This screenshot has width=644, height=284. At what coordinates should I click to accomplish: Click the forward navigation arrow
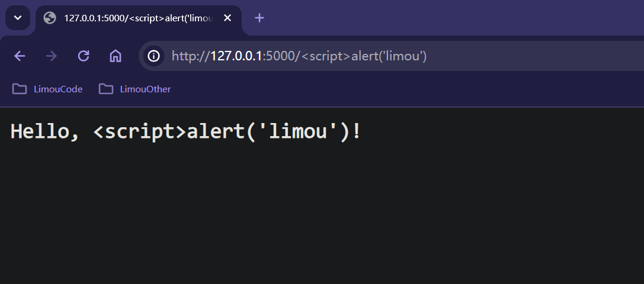[x=52, y=56]
